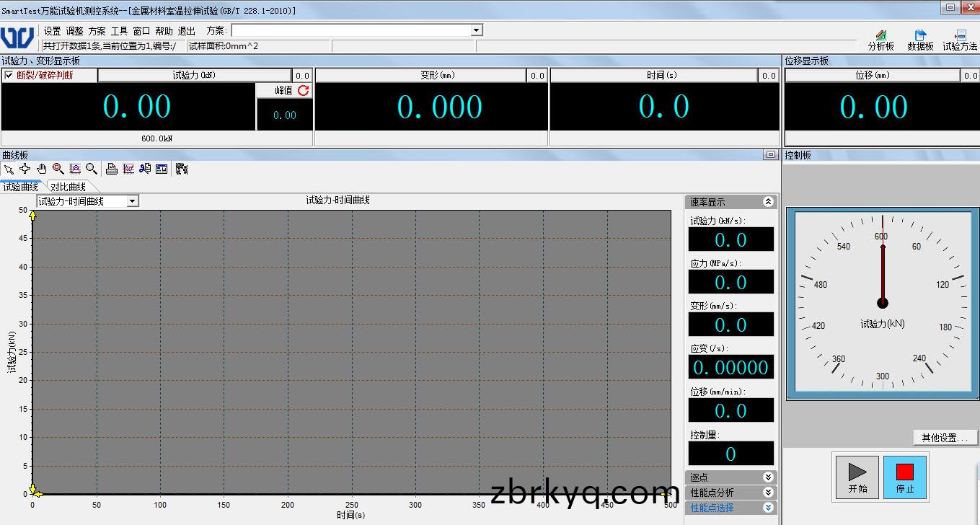Restore the 曲线板 panel using its corner button
This screenshot has height=525, width=980.
point(771,154)
